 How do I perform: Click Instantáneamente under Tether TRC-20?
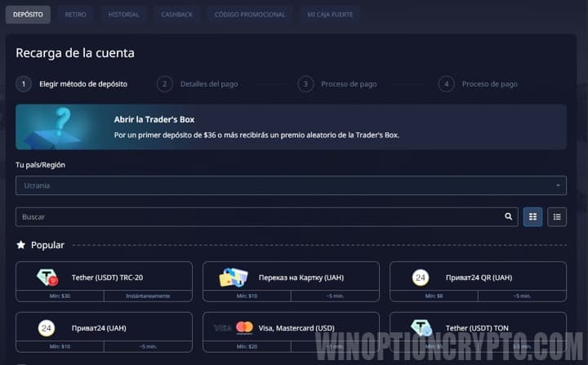click(x=148, y=296)
